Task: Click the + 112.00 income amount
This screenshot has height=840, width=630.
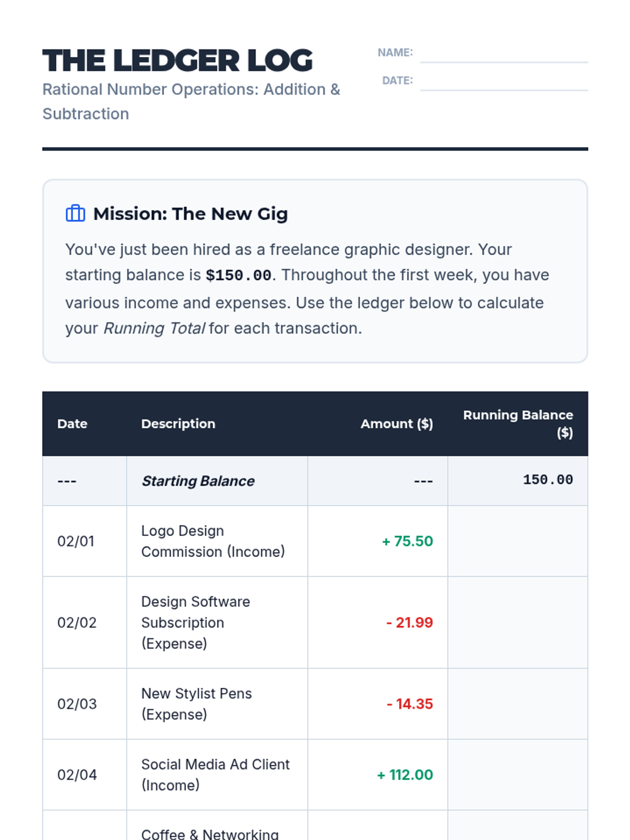Action: pyautogui.click(x=405, y=775)
